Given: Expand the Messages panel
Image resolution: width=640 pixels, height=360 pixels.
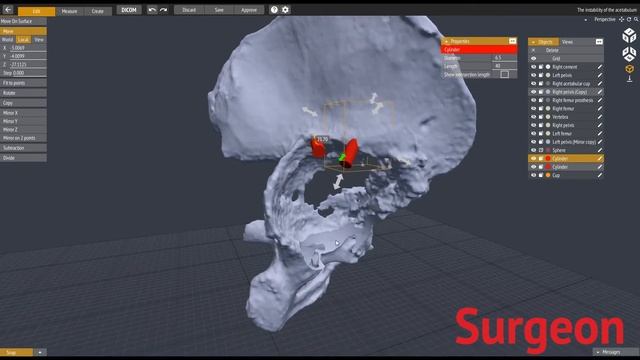Looking at the screenshot, I should (616, 352).
